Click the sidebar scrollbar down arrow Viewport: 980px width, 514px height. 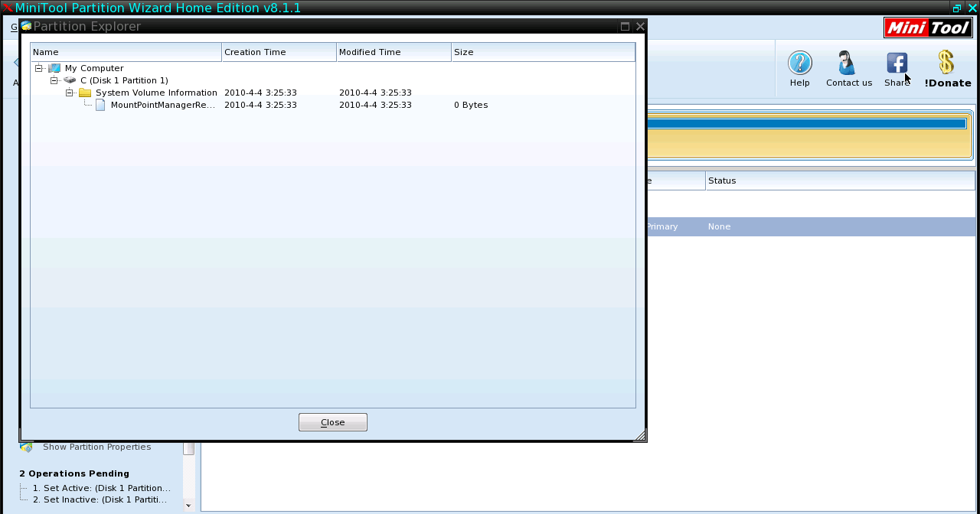point(188,506)
